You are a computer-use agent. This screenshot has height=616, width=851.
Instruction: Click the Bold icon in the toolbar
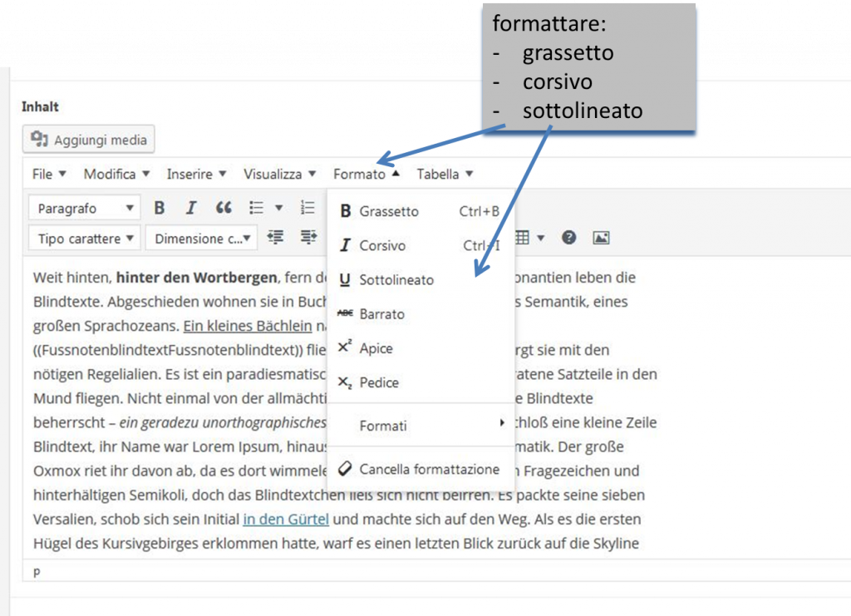[160, 208]
